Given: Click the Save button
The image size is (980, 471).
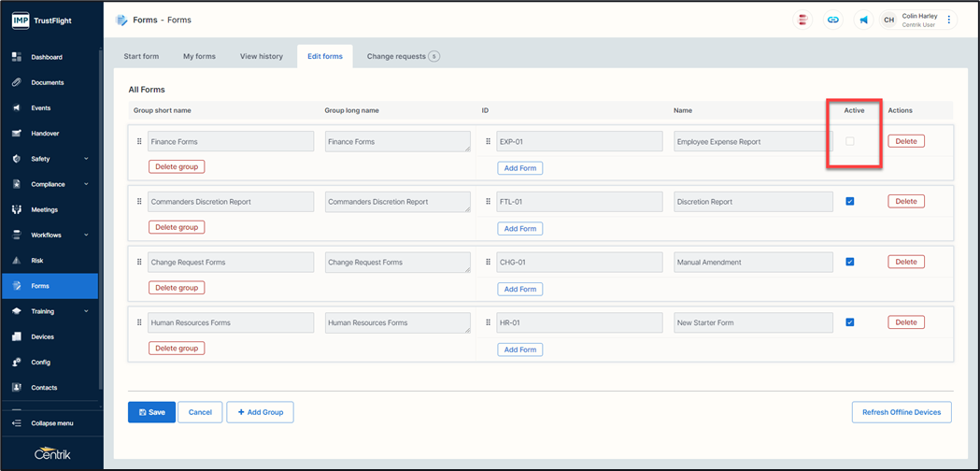Looking at the screenshot, I should [x=151, y=412].
